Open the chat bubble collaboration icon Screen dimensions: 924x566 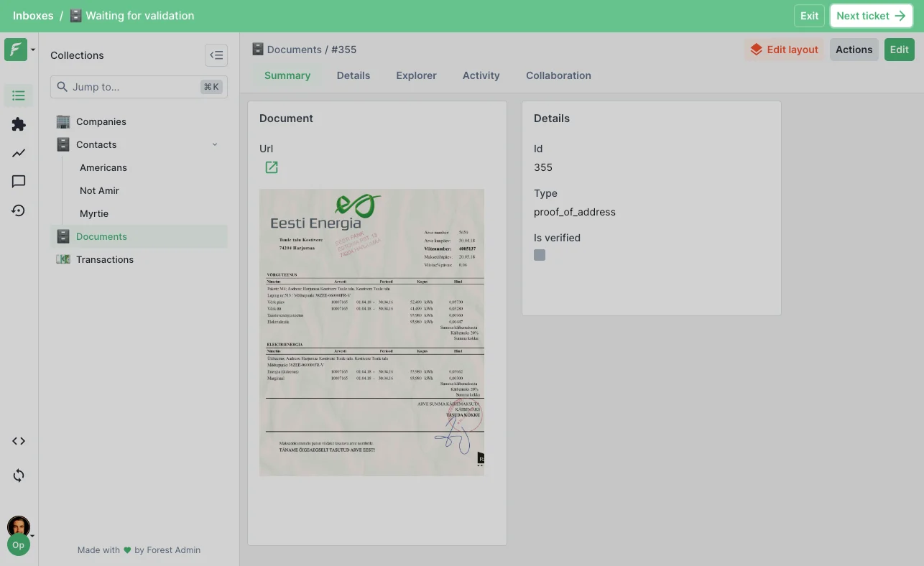19,182
